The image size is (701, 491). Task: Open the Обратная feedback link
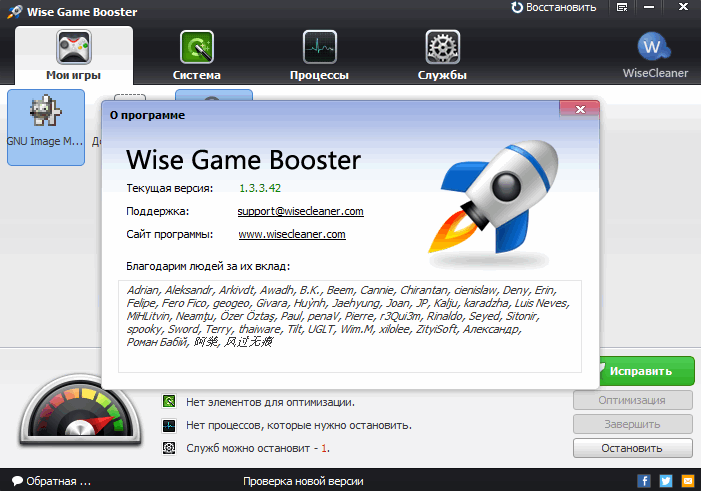click(51, 481)
